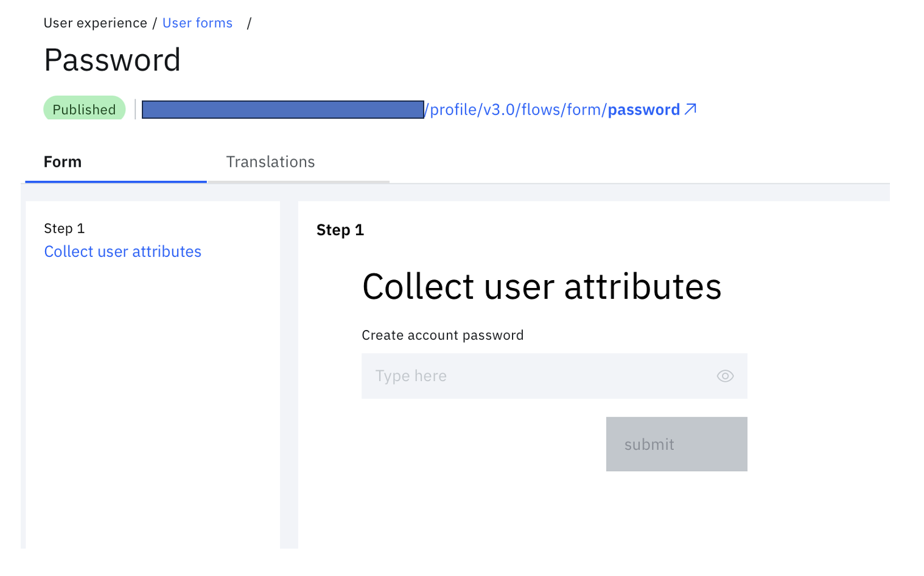924x576 pixels.
Task: Select the Step 1 label in left panel
Action: coord(64,228)
